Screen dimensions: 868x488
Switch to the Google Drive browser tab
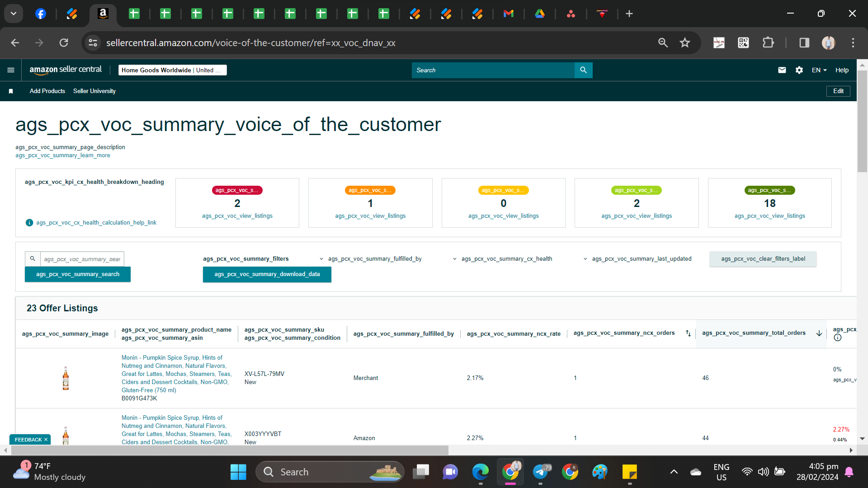coord(540,14)
